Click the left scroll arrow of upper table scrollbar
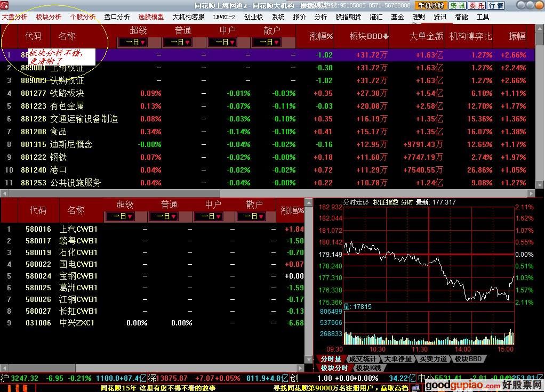Viewport: 545px width, 392px height. click(x=4, y=193)
